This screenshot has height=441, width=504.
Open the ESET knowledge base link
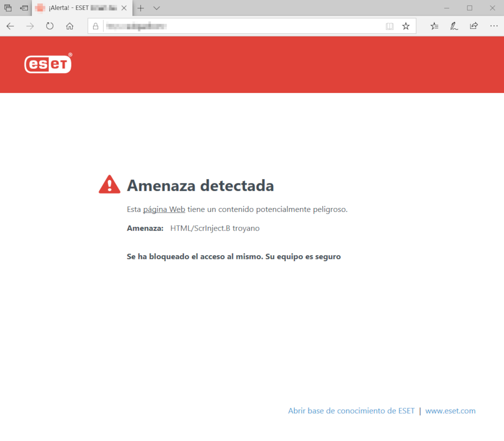click(x=351, y=411)
